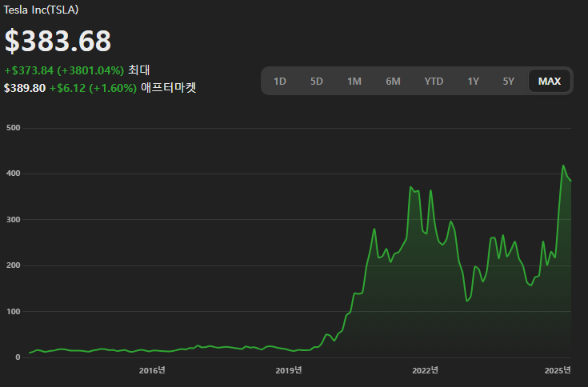This screenshot has height=387, width=588.
Task: Click the +$6.12 (+1.60%) after-market change
Action: [93, 88]
